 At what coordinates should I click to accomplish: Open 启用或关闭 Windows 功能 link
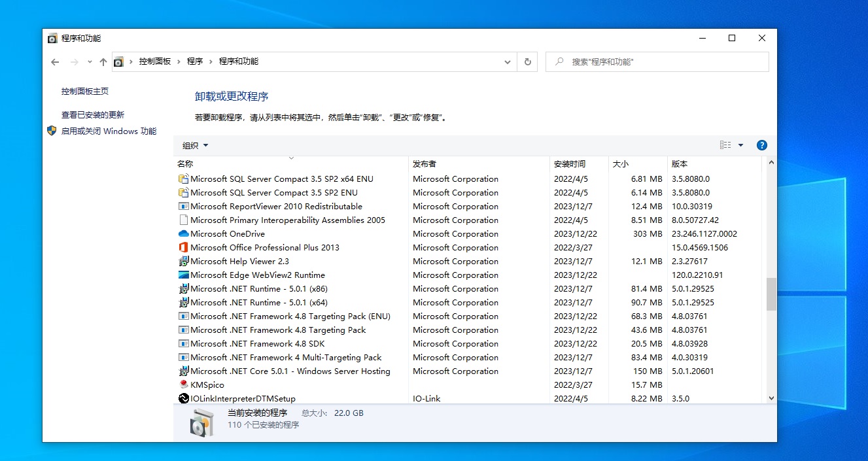tap(109, 131)
